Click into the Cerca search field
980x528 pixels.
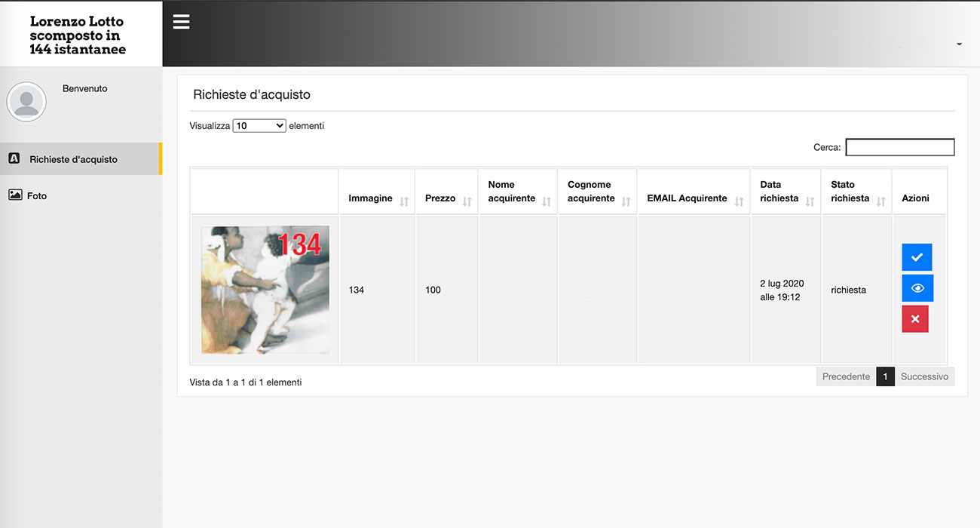pyautogui.click(x=899, y=147)
